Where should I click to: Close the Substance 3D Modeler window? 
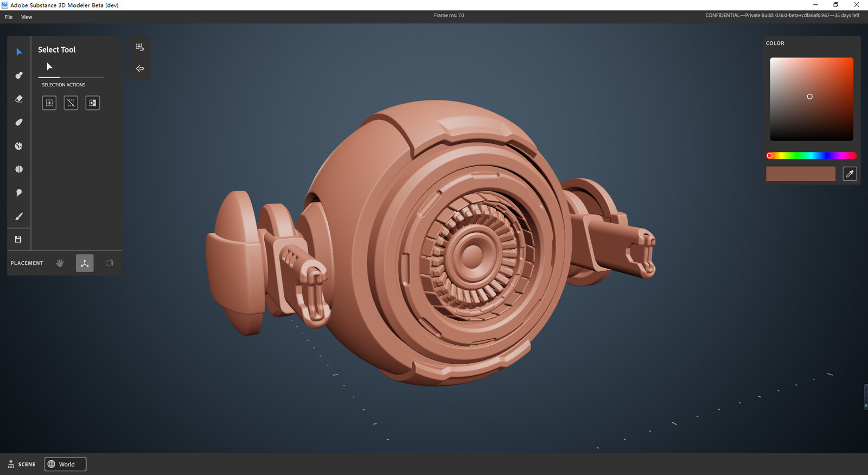pyautogui.click(x=857, y=5)
